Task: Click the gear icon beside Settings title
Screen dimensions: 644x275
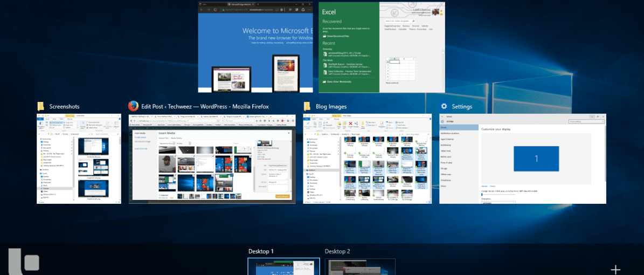Action: [x=443, y=106]
